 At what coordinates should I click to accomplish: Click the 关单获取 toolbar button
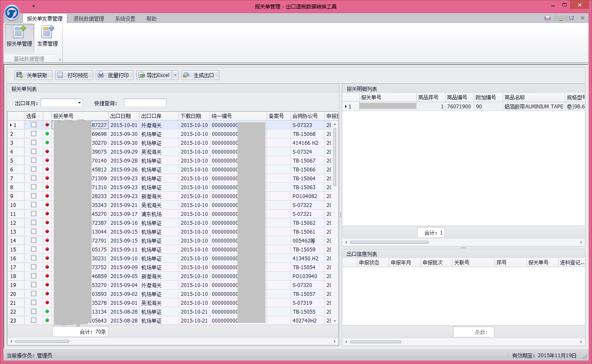34,75
